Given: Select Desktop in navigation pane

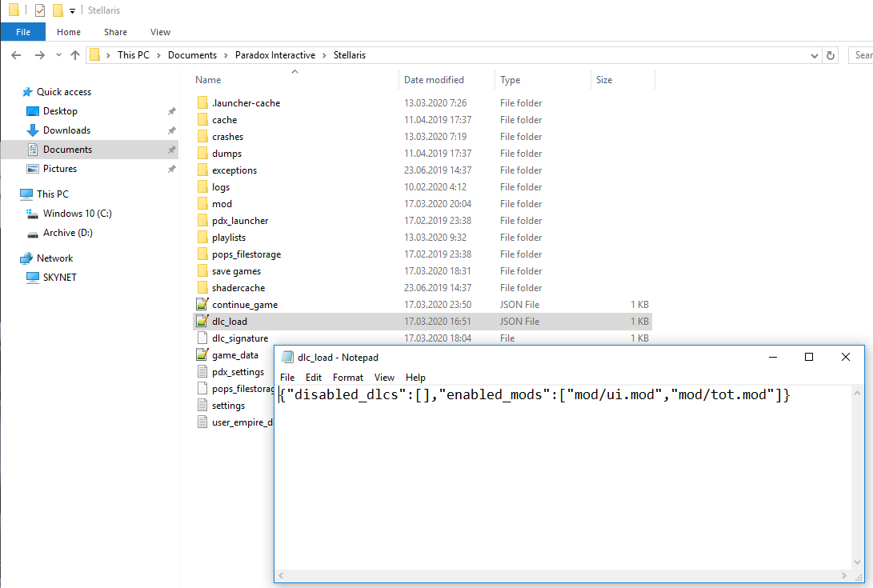Looking at the screenshot, I should pos(60,111).
